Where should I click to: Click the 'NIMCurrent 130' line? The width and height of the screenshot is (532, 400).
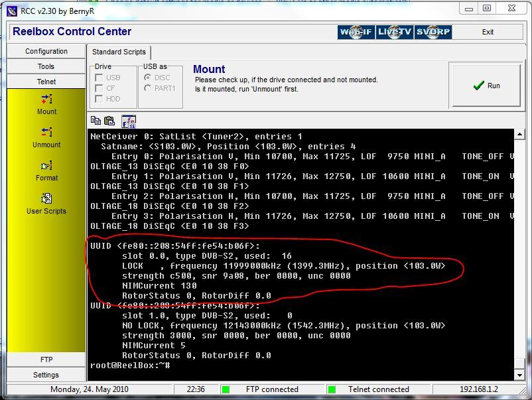[x=159, y=286]
